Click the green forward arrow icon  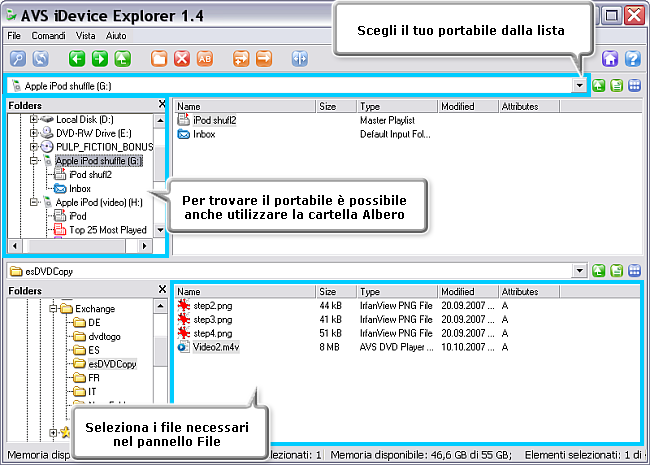[100, 59]
